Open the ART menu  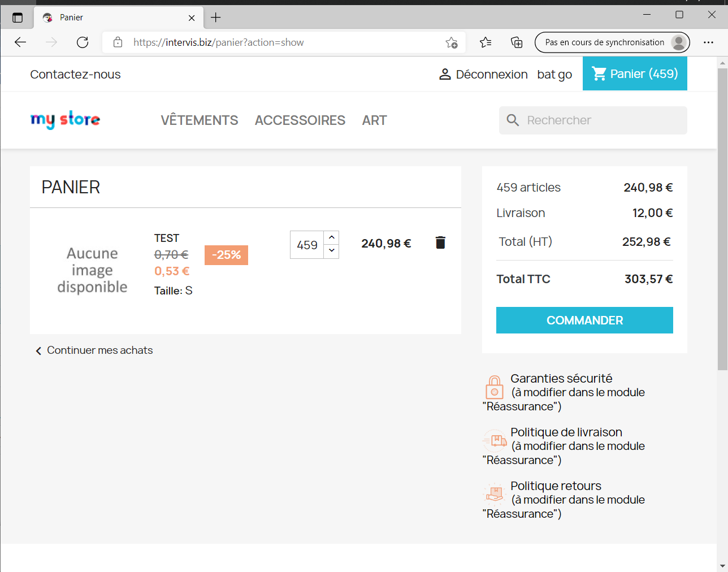point(375,120)
